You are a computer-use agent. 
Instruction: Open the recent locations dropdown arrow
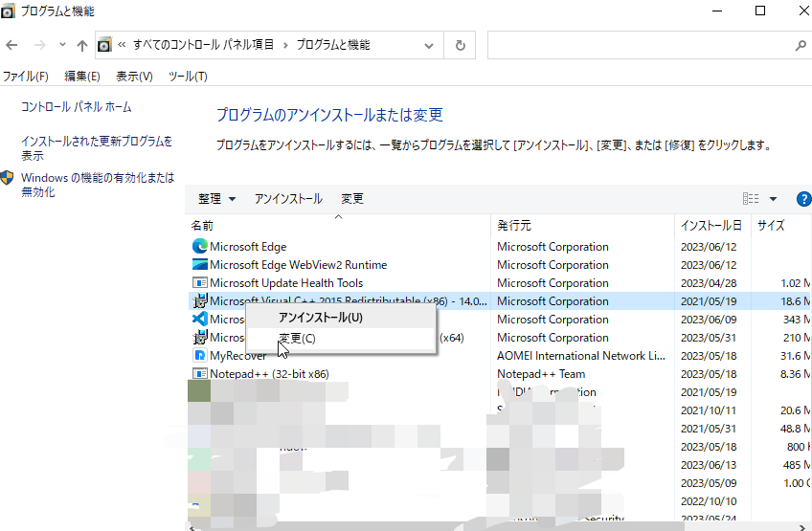[x=62, y=45]
